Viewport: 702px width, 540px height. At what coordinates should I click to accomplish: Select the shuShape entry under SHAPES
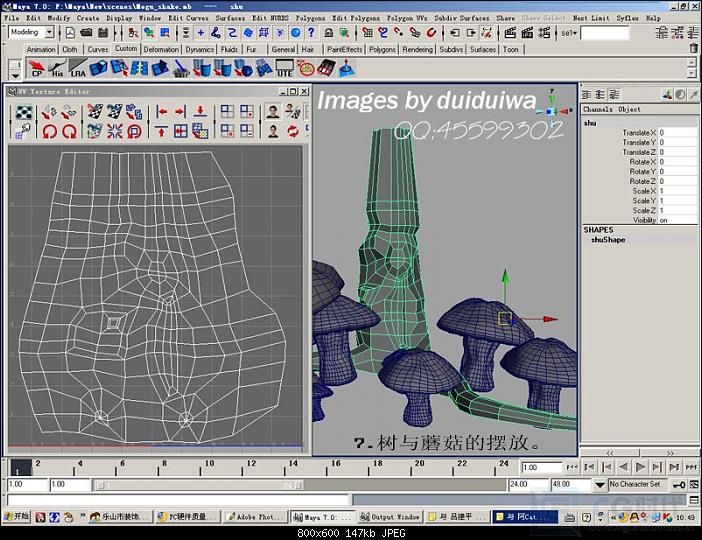[x=608, y=240]
